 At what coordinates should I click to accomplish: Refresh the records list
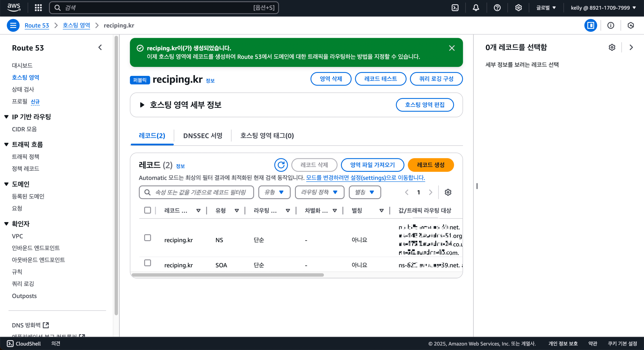[x=281, y=165]
